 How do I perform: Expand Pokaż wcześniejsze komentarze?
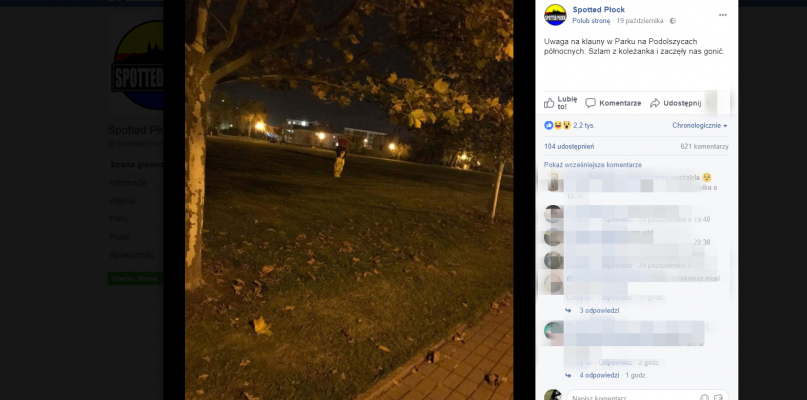coord(593,165)
